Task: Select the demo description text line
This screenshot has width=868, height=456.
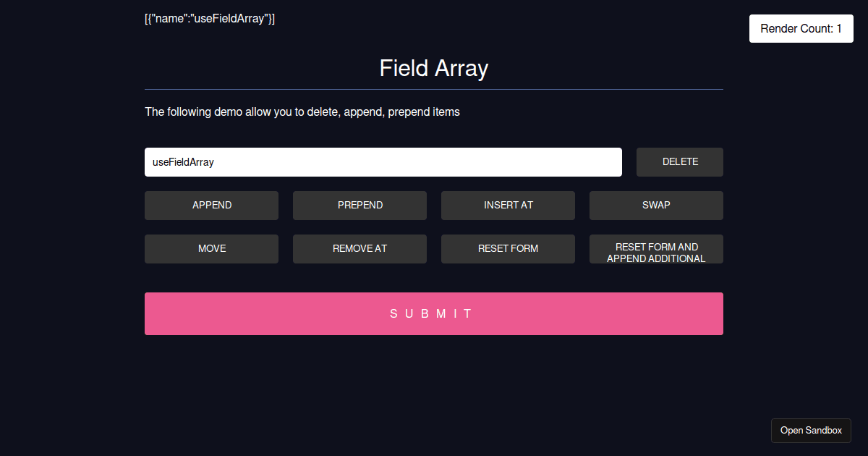Action: pos(302,111)
